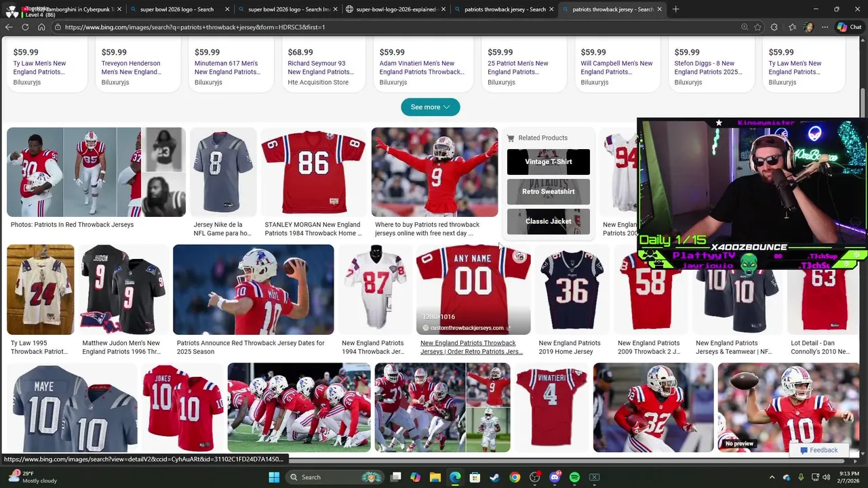Open the gray number 8 jersey thumbnail
868x488 pixels.
(x=222, y=172)
